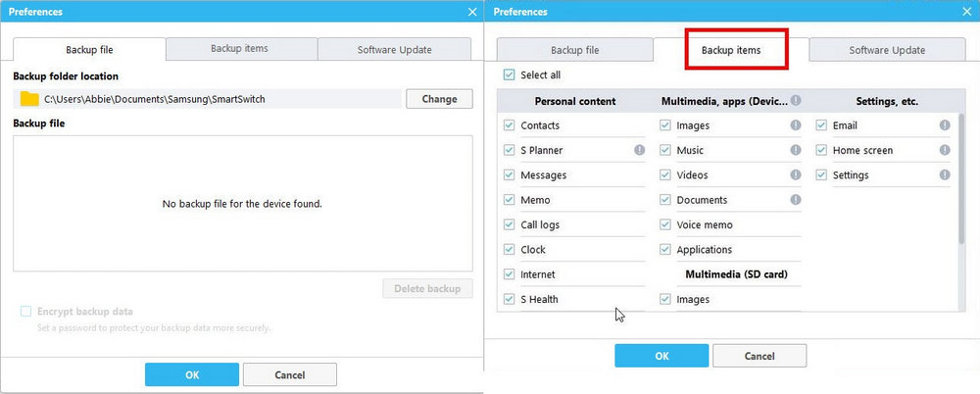Click the Change folder button
This screenshot has height=394, width=980.
(439, 99)
